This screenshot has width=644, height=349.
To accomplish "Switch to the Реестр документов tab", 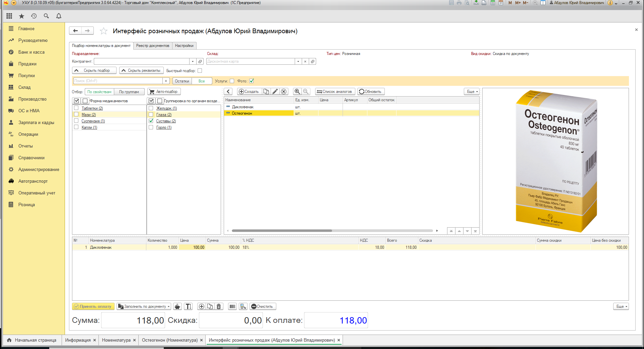I will coord(153,46).
